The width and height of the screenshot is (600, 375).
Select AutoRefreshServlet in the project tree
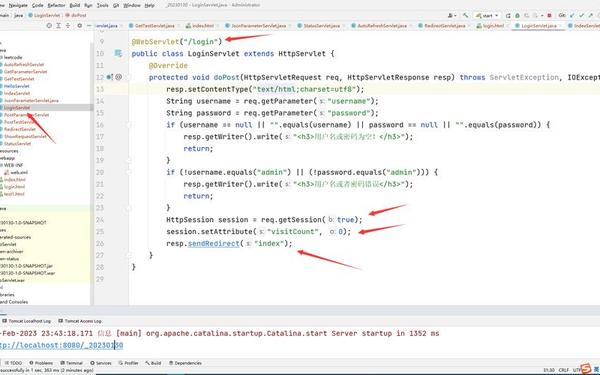24,64
